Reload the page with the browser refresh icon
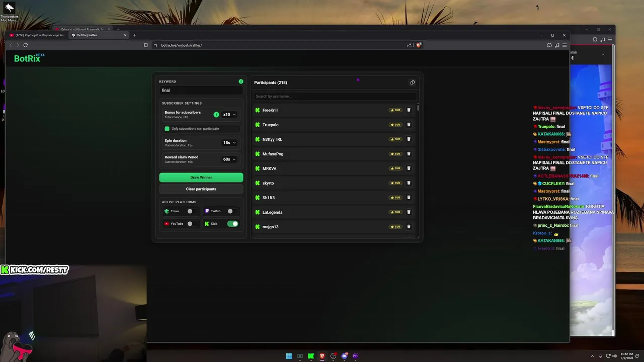 coord(26,45)
